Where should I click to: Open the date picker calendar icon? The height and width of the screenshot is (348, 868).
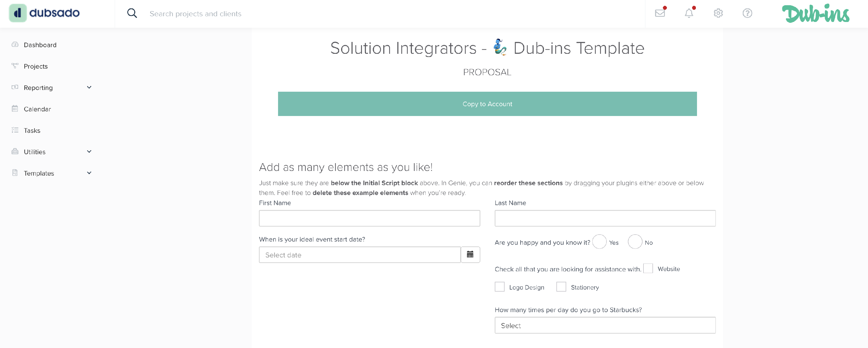tap(470, 255)
